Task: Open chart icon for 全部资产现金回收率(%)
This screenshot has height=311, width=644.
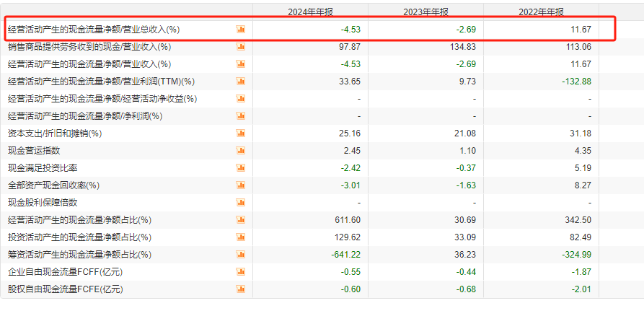Action: click(240, 185)
